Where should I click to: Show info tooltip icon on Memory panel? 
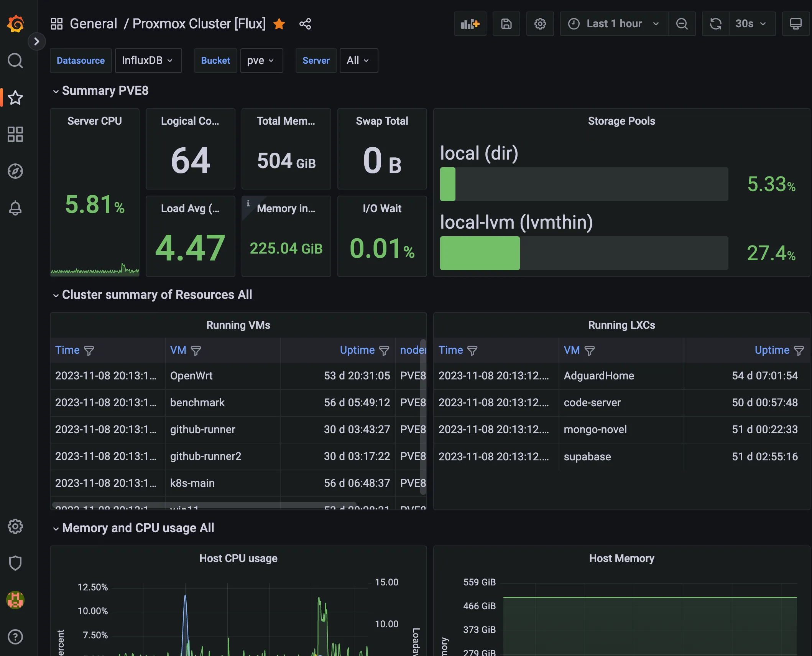click(248, 203)
